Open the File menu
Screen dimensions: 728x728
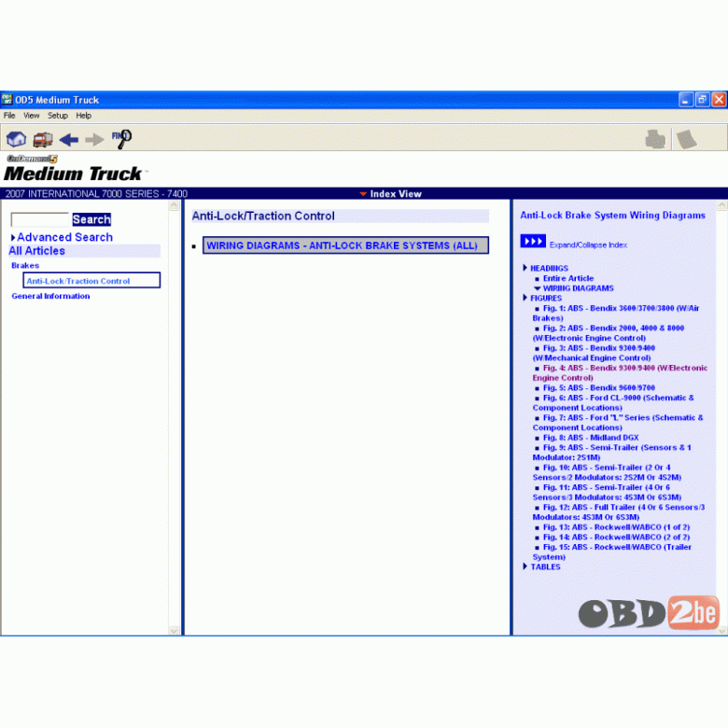tap(9, 116)
